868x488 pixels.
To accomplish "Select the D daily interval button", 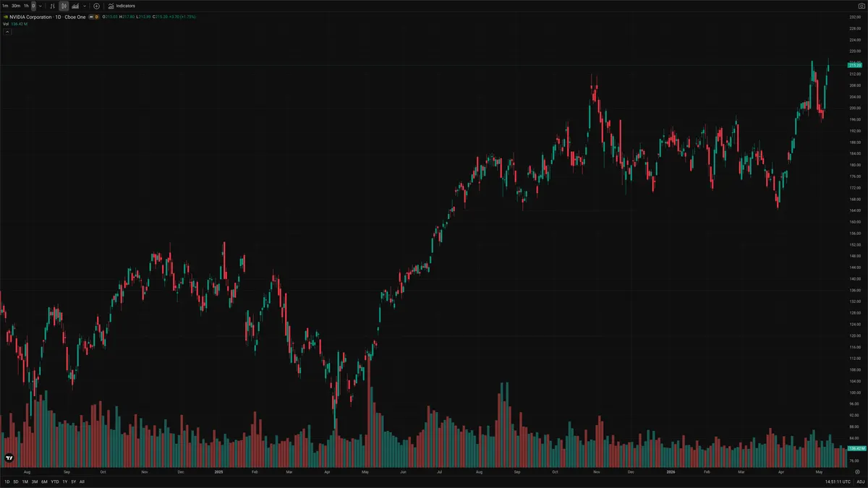I will point(33,6).
